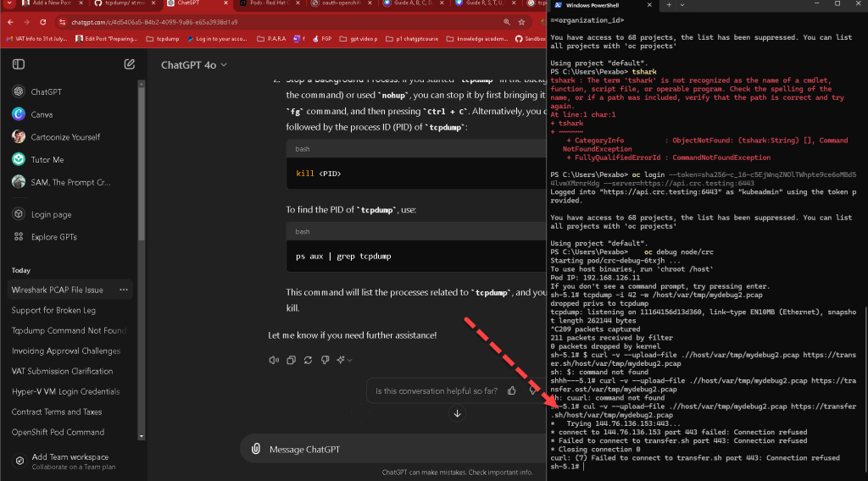Close the Windows PowerShell tab
Image resolution: width=868 pixels, height=481 pixels.
click(x=649, y=5)
